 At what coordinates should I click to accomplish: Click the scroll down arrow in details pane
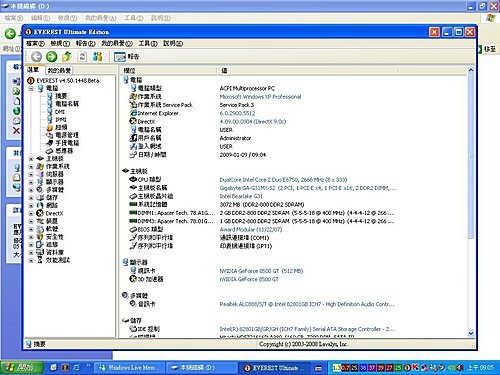pos(471,333)
